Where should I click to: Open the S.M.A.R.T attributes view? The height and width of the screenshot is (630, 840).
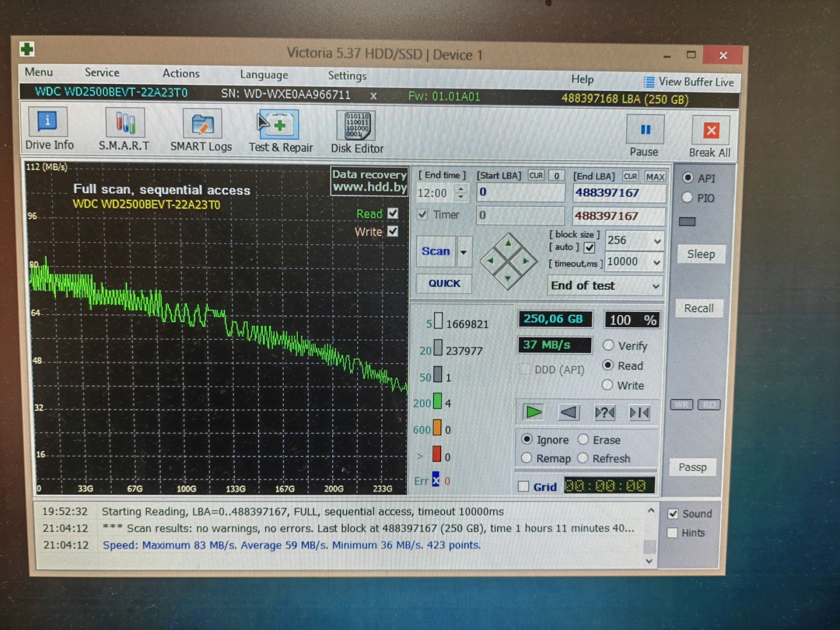click(x=124, y=130)
